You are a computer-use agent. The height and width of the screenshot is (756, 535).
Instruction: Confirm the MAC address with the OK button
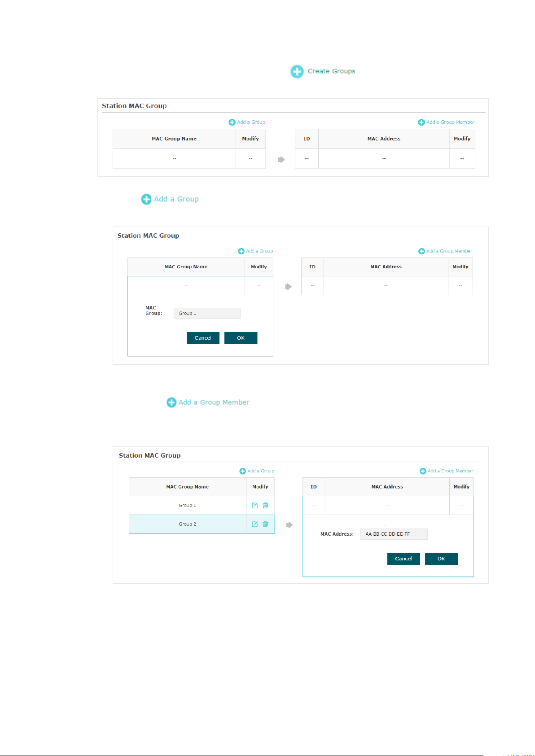441,559
